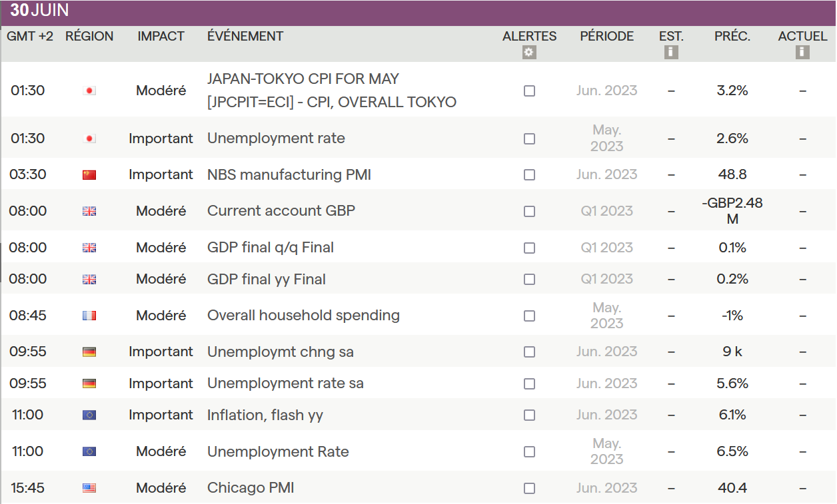The height and width of the screenshot is (504, 837).
Task: Click the info icon under EST.
Action: pos(671,52)
